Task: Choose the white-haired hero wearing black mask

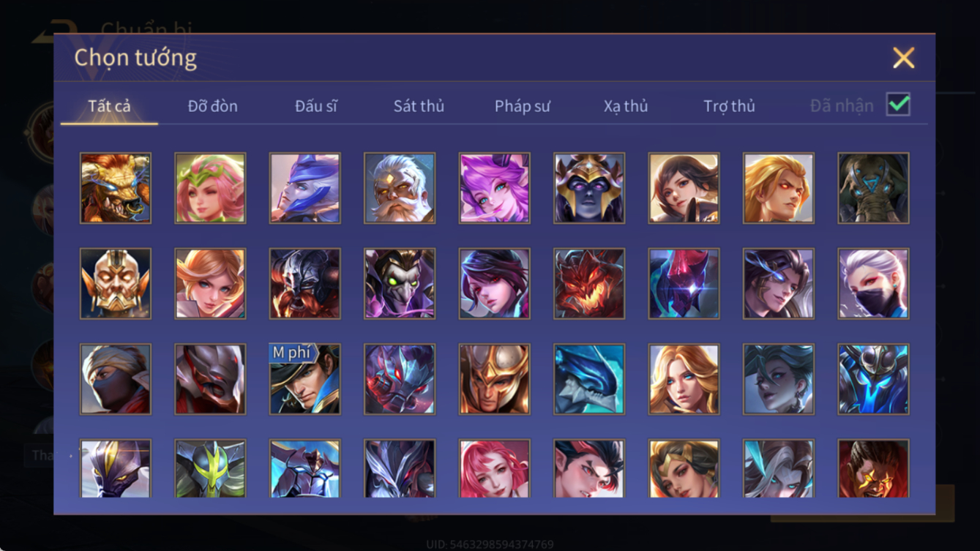Action: click(873, 284)
